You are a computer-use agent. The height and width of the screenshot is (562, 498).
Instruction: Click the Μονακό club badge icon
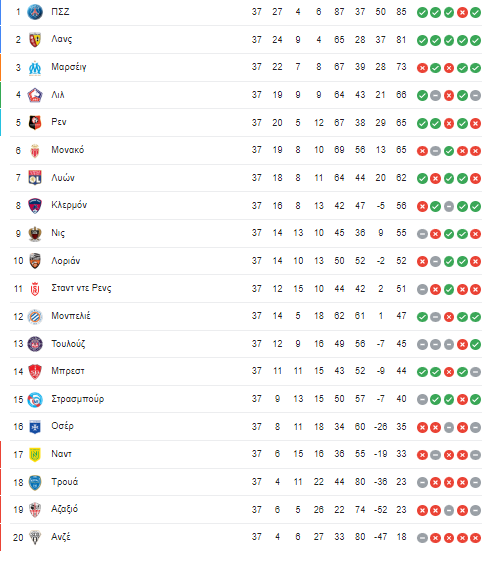click(x=35, y=150)
